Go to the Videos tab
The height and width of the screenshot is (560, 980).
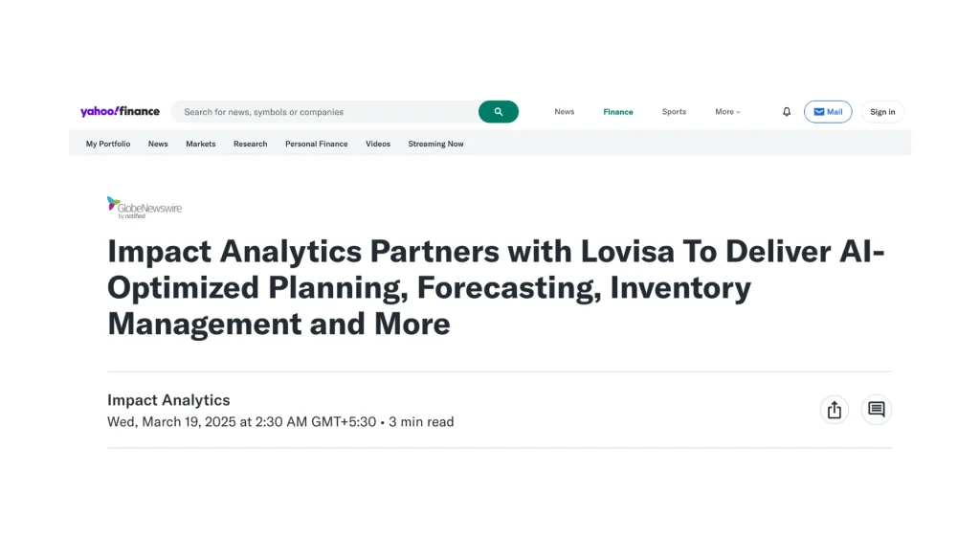click(x=377, y=144)
